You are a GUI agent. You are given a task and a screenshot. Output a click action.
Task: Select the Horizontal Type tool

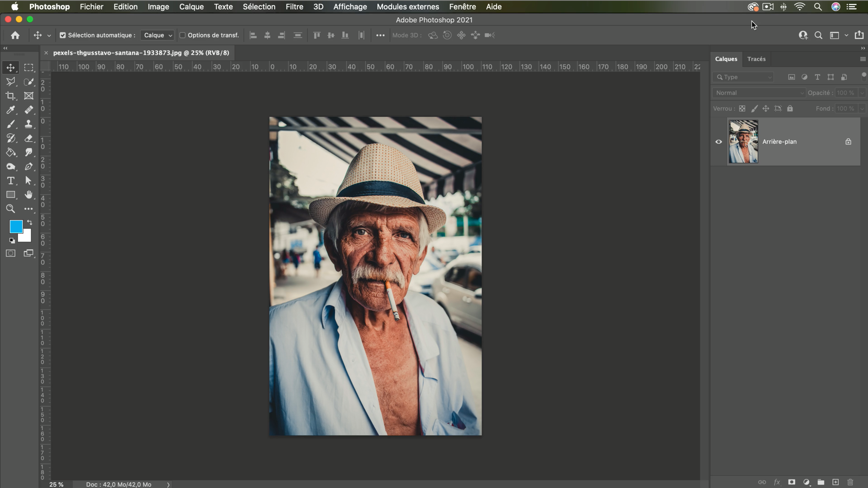[10, 180]
